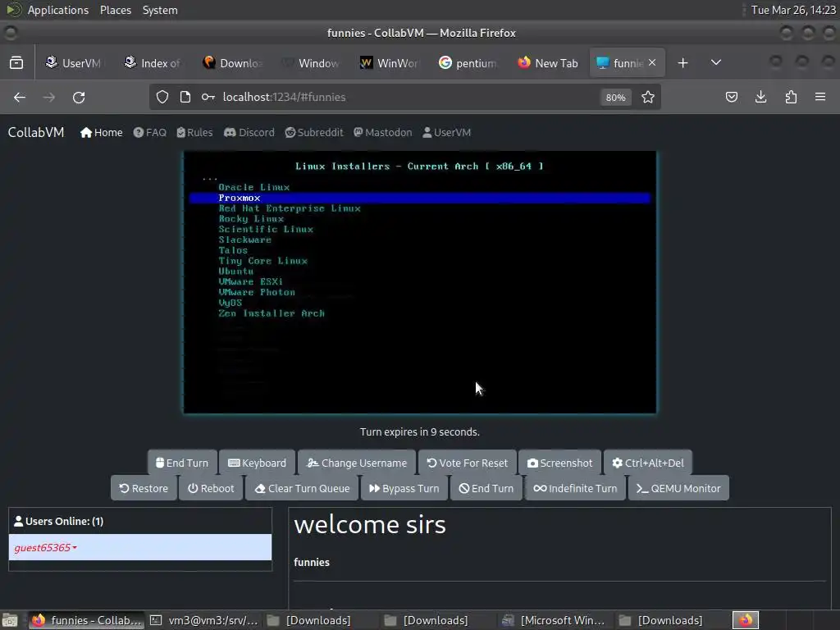Screen dimensions: 840x630
Task: Click the Restore button
Action: [x=144, y=488]
